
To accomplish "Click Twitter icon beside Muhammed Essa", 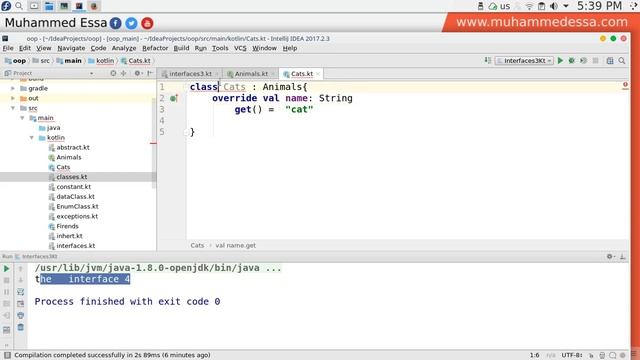I will point(131,23).
